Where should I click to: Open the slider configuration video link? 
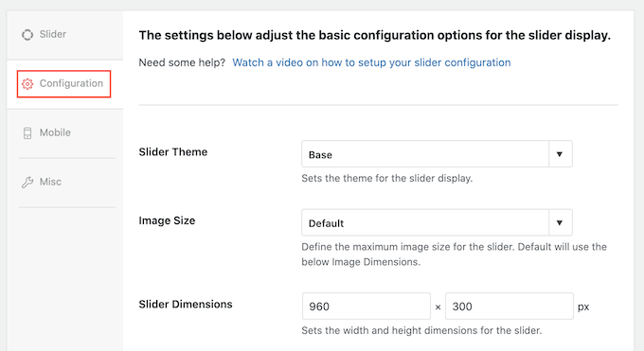point(371,62)
